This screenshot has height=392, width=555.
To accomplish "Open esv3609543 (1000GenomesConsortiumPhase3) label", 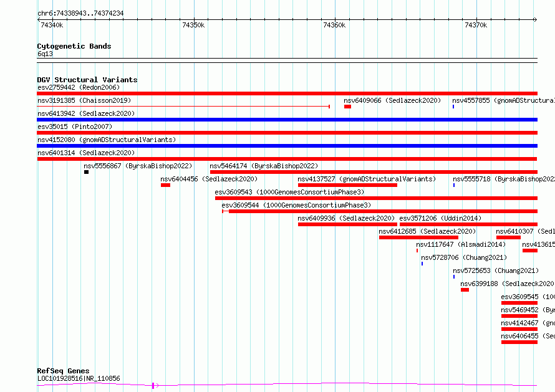I will [x=289, y=192].
